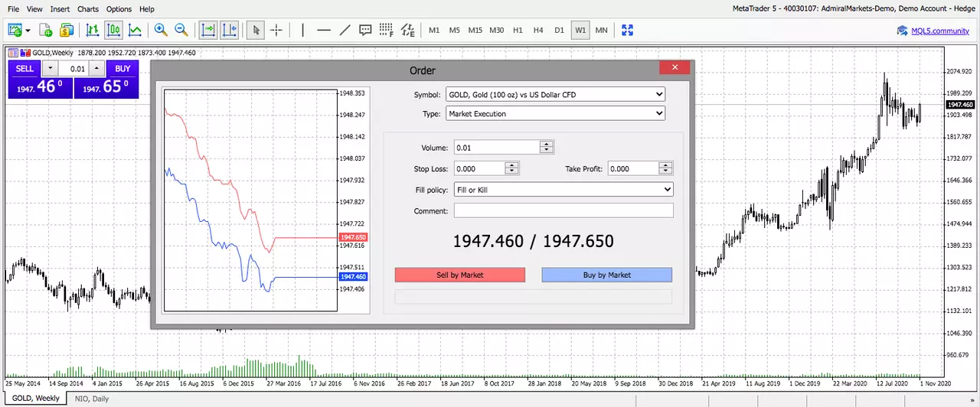Click the fullscreen arrows icon

pos(628,31)
